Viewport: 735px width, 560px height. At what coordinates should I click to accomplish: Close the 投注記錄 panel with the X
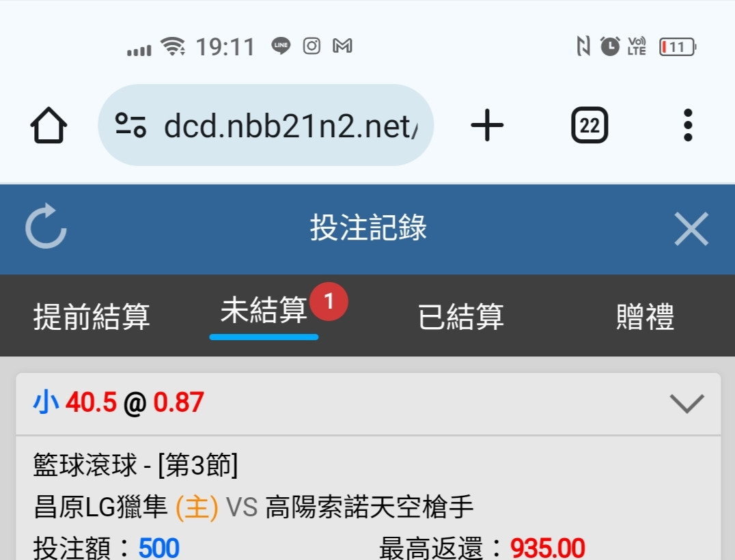click(691, 229)
